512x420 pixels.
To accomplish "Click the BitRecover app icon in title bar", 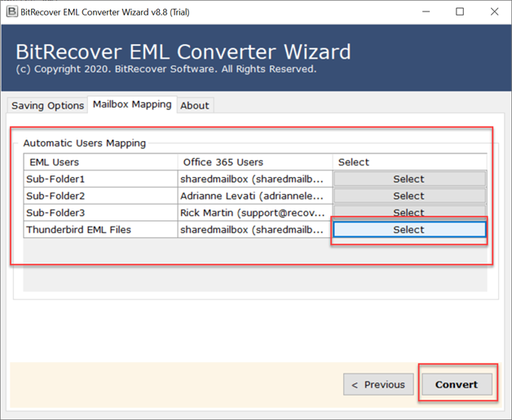I will click(x=12, y=12).
